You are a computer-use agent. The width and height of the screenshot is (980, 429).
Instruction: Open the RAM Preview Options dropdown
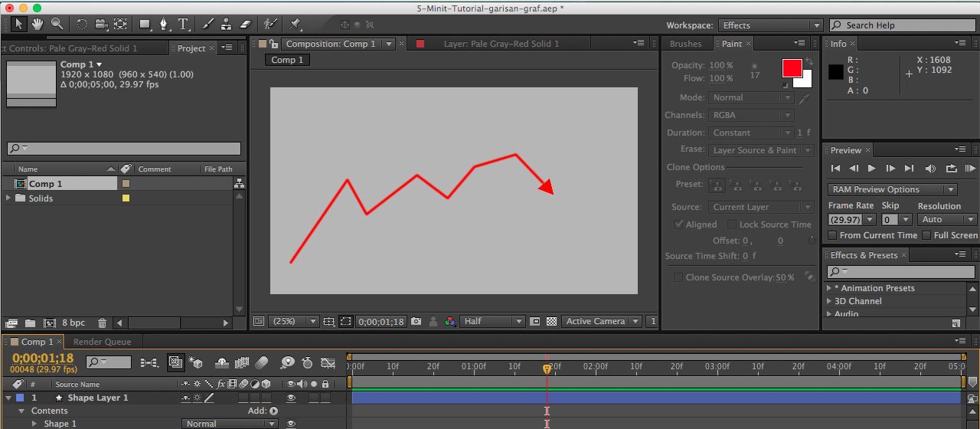(892, 190)
